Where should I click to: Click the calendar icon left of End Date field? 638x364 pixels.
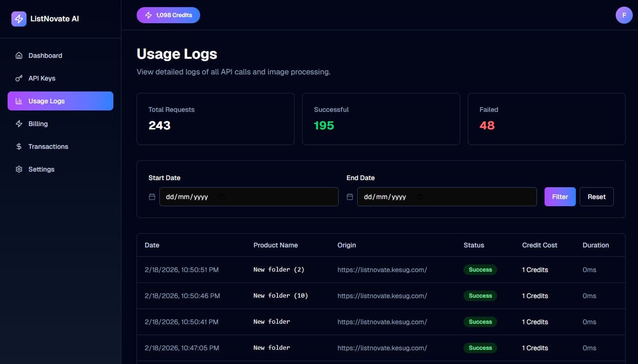click(x=350, y=196)
